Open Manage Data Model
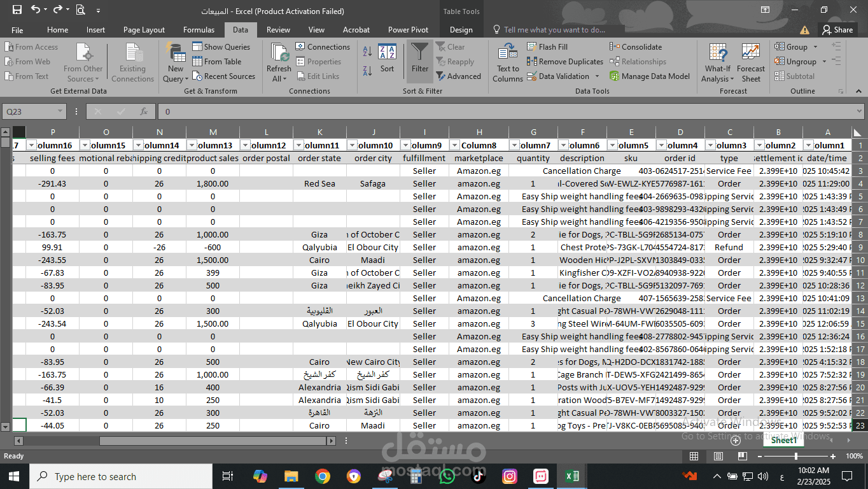Image resolution: width=868 pixels, height=489 pixels. tap(650, 76)
